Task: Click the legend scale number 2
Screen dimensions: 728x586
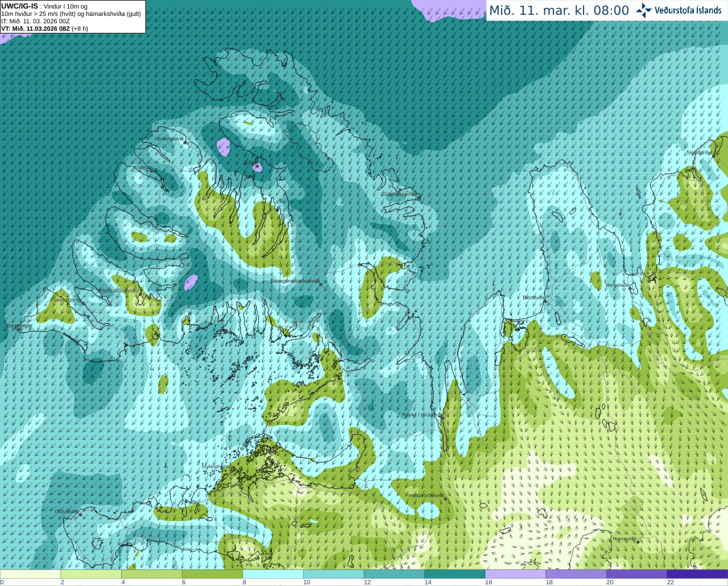Action: coord(62,582)
